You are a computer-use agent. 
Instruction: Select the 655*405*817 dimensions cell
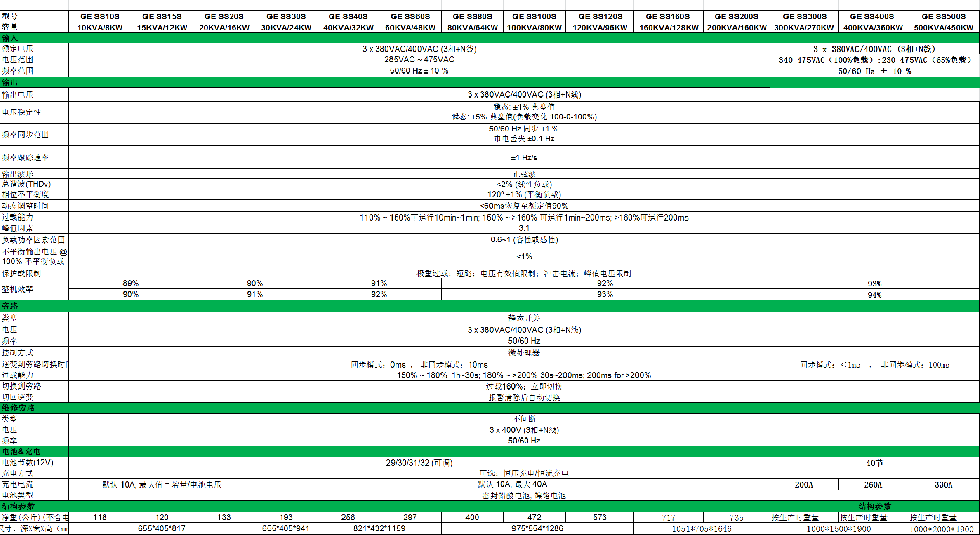(x=162, y=528)
